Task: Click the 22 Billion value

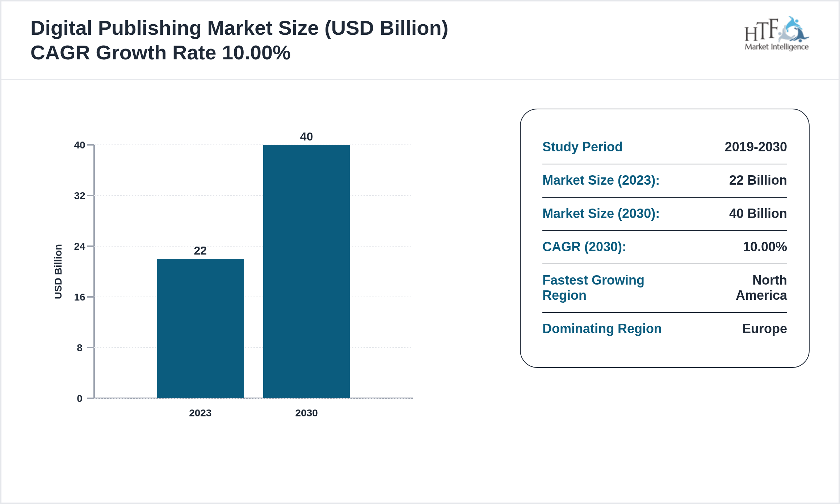Action: point(759,180)
